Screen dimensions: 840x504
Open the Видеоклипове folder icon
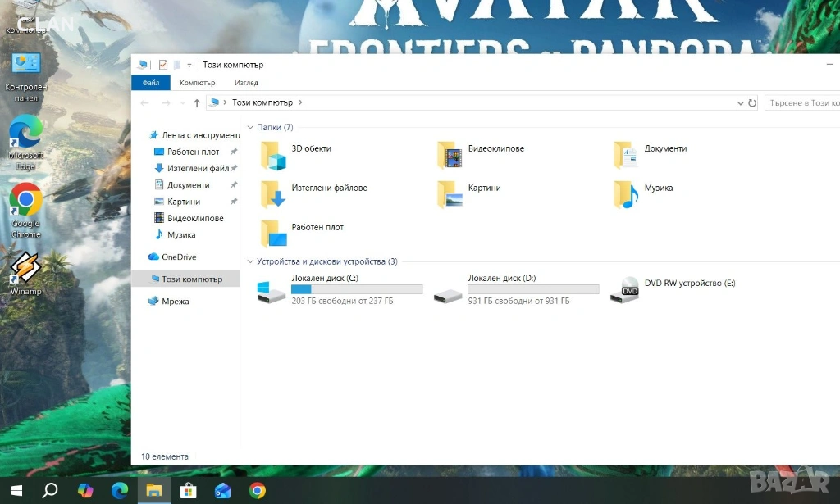point(450,155)
